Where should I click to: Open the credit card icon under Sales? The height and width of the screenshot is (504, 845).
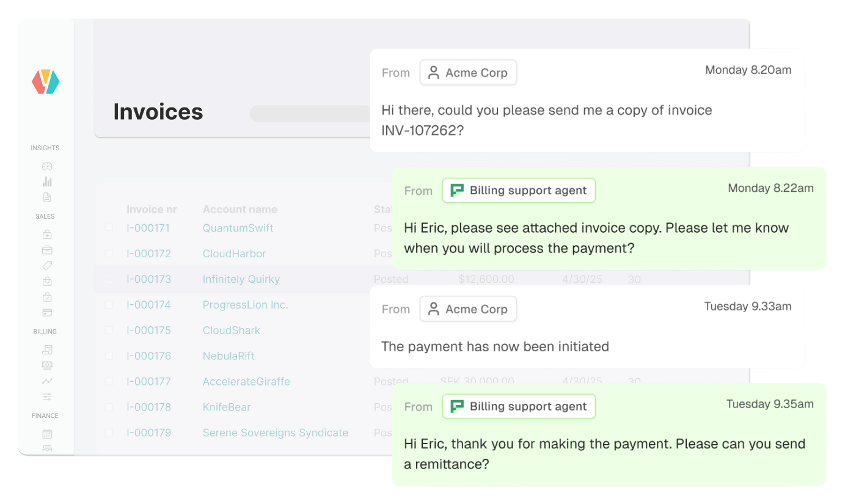pyautogui.click(x=47, y=313)
